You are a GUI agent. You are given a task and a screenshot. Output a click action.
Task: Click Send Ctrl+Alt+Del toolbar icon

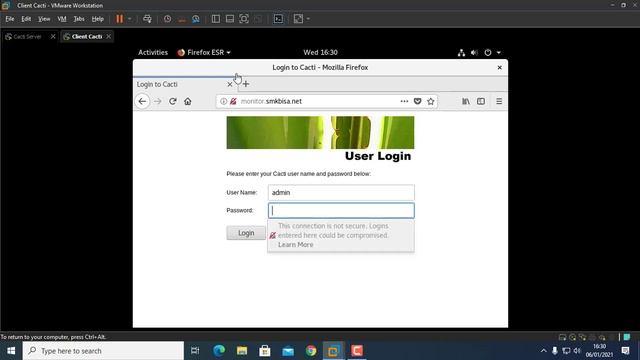click(x=147, y=19)
